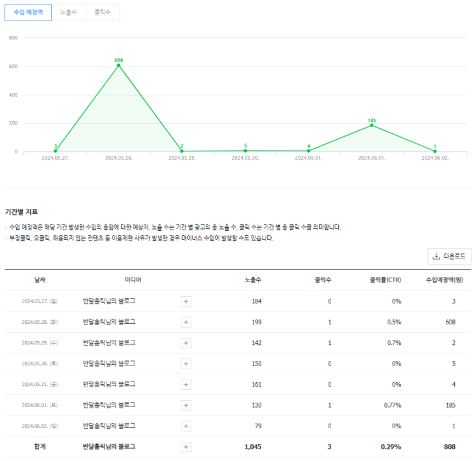Click the CTR value 0.77%
This screenshot has height=461, width=476.
[x=393, y=405]
